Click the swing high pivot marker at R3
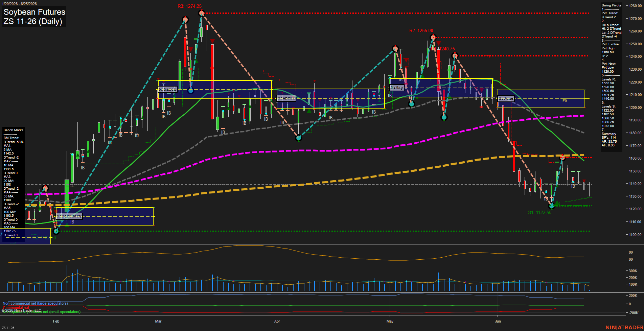Viewport: 644px width, 331px height. coord(202,13)
